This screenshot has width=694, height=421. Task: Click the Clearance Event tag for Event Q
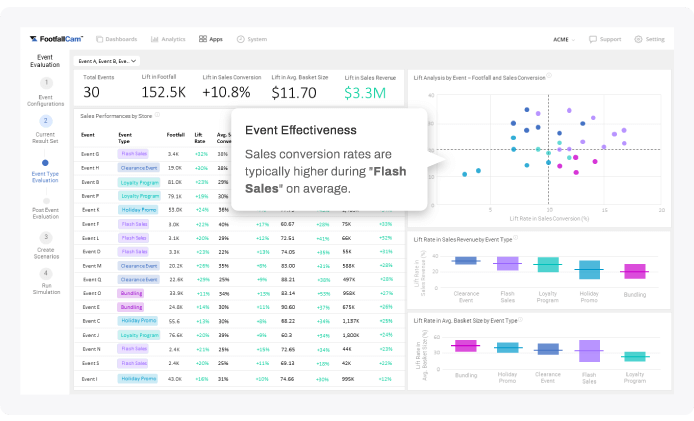[139, 279]
